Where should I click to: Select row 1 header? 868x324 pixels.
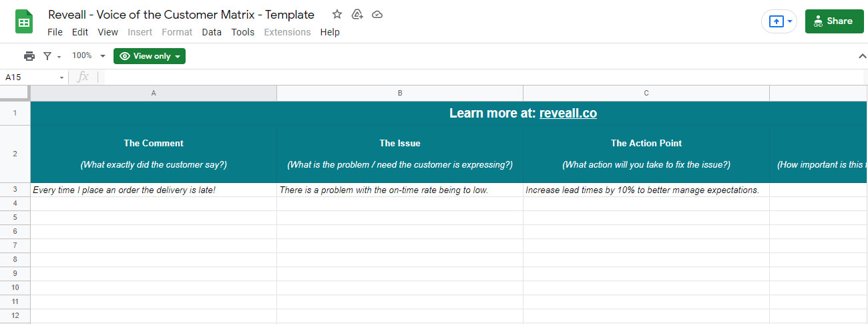click(x=15, y=113)
